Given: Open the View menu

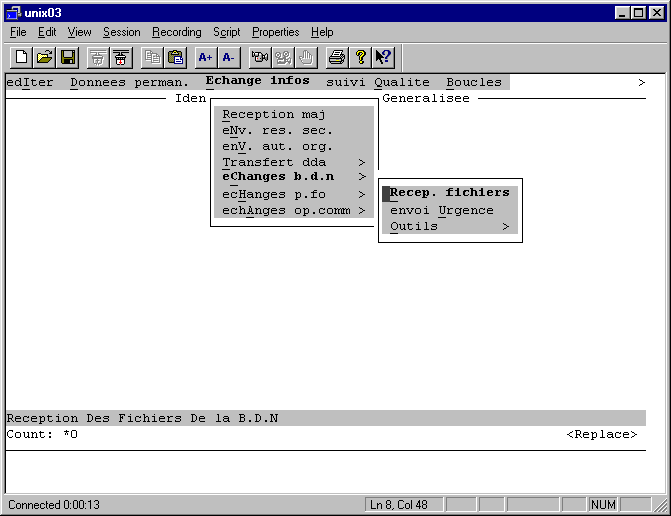Looking at the screenshot, I should (x=79, y=32).
